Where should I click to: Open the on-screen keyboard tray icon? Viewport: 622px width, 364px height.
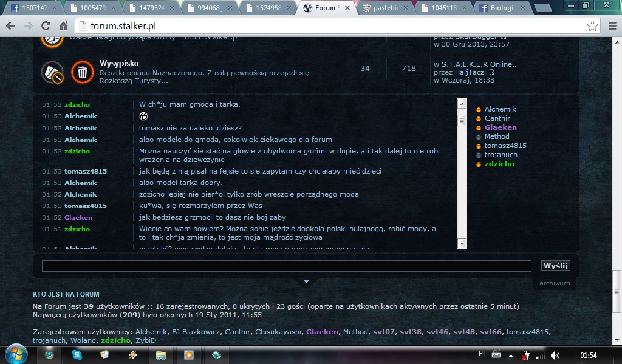(x=496, y=354)
